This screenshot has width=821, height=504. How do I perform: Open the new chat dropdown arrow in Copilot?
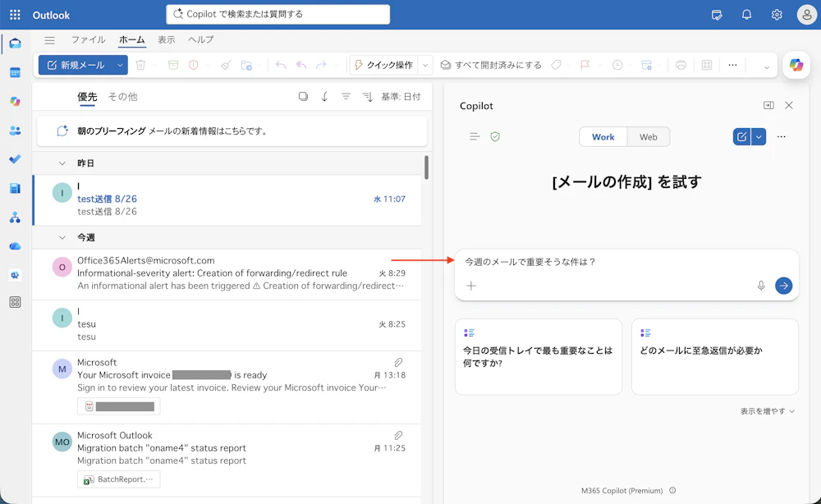pos(759,136)
